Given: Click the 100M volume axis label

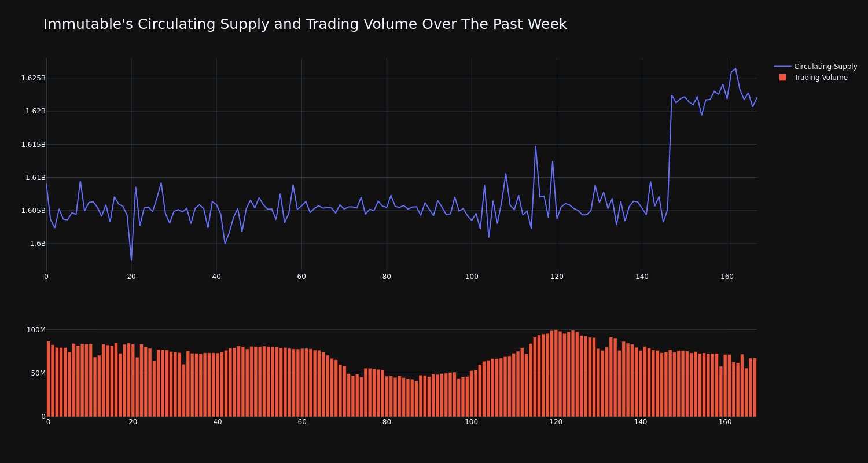Looking at the screenshot, I should click(36, 330).
